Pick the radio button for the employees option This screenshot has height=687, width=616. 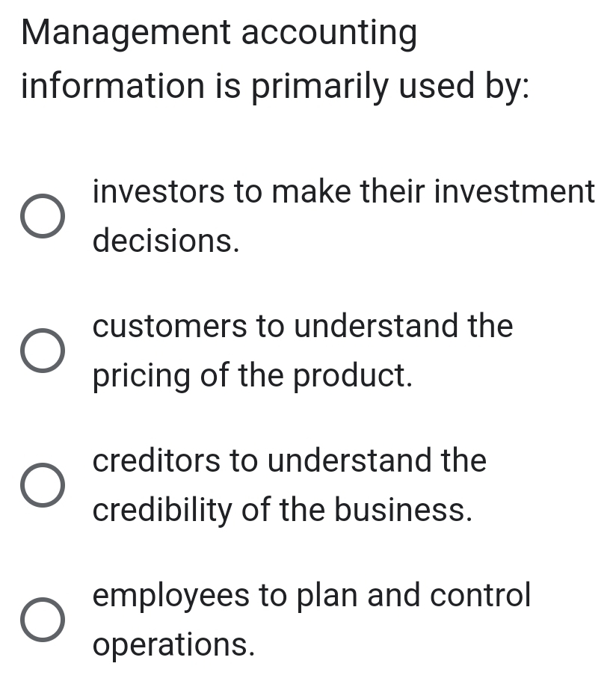pyautogui.click(x=42, y=620)
